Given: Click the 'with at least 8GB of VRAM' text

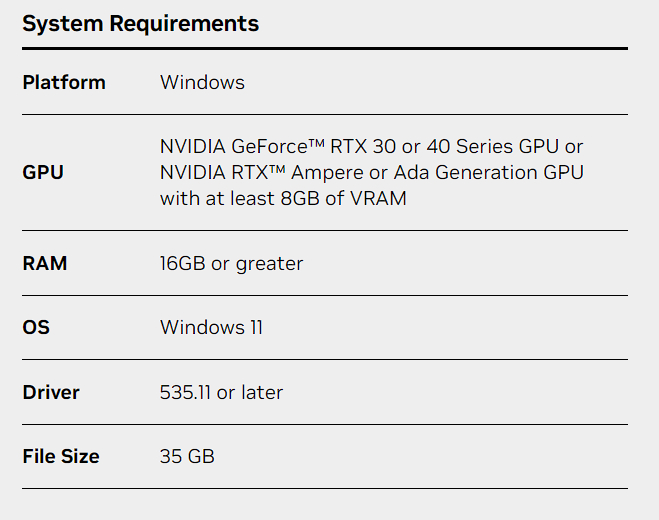Looking at the screenshot, I should [282, 198].
